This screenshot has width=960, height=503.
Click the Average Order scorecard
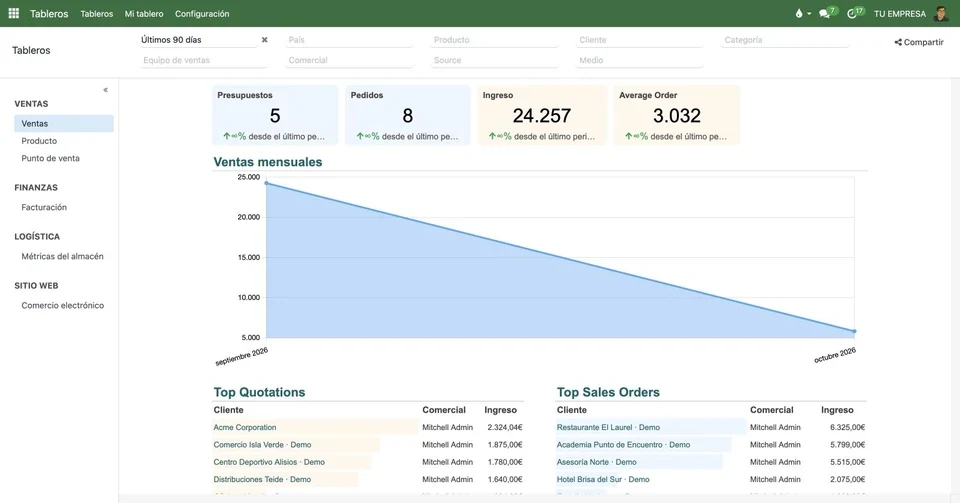(x=677, y=115)
